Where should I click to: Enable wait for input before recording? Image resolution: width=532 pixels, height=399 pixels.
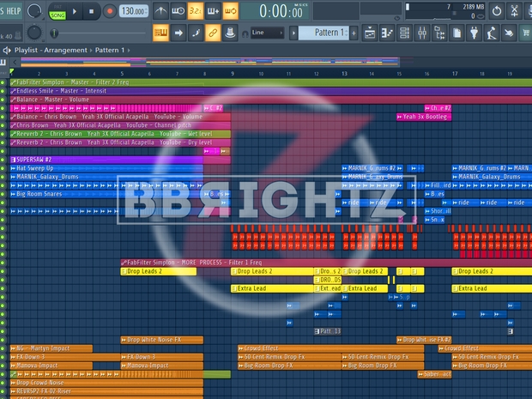[178, 11]
